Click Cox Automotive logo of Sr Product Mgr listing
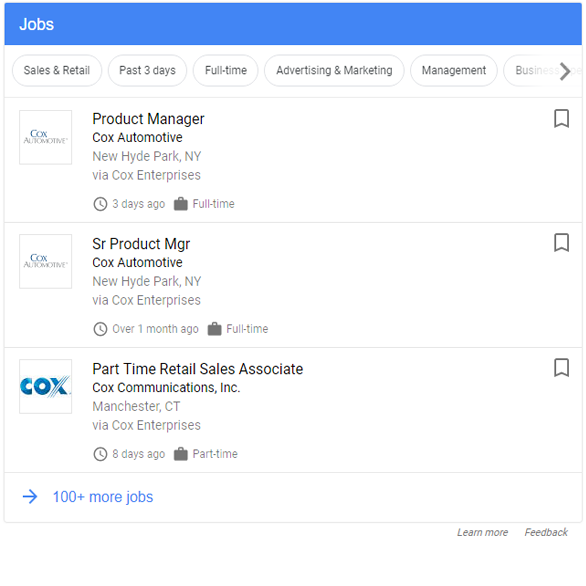The height and width of the screenshot is (586, 586). (x=46, y=262)
